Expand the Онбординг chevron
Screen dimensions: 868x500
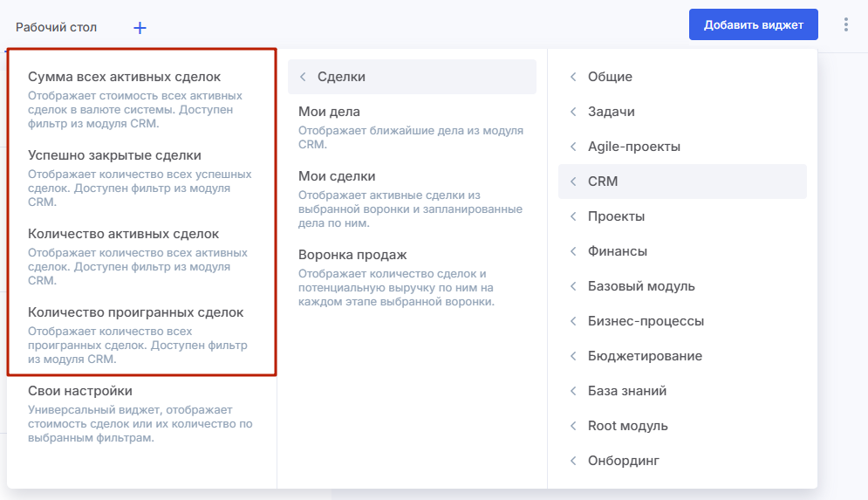click(x=573, y=460)
